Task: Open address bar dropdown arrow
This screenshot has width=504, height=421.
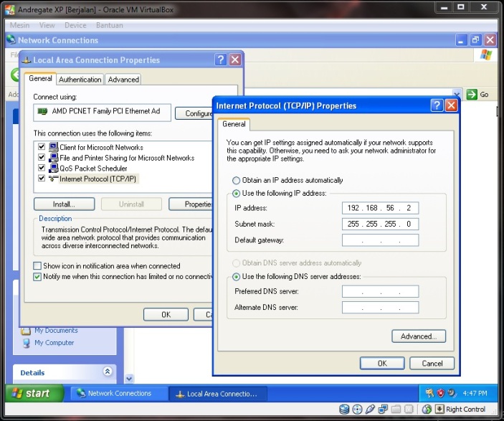Action: (x=457, y=94)
